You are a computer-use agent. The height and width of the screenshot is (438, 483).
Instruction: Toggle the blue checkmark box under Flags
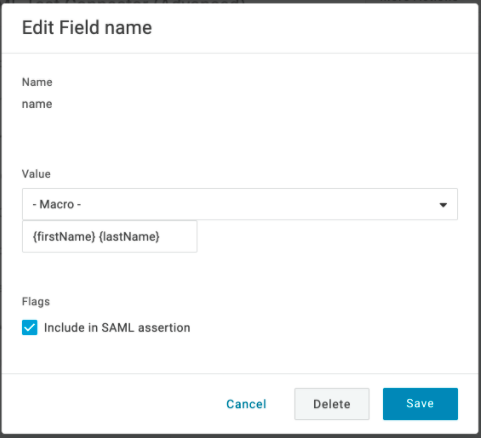tap(30, 327)
